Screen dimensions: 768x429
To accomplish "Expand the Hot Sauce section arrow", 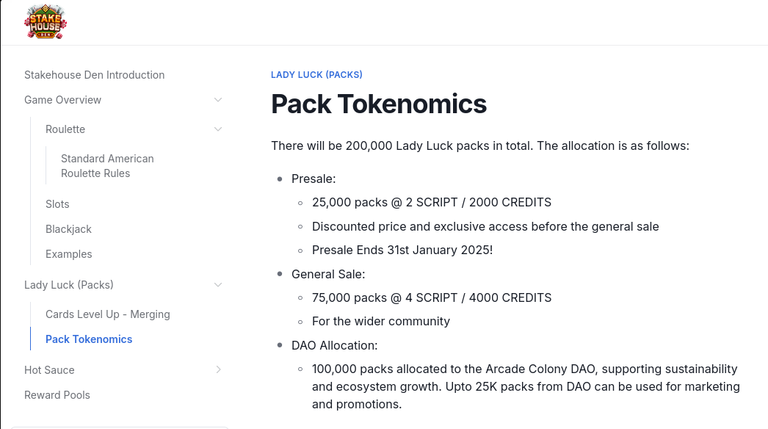I will 218,370.
